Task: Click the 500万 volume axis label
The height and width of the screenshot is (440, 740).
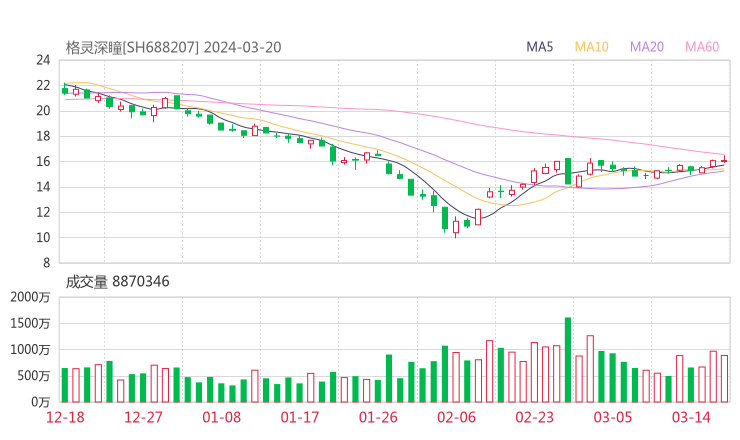Action: click(34, 376)
